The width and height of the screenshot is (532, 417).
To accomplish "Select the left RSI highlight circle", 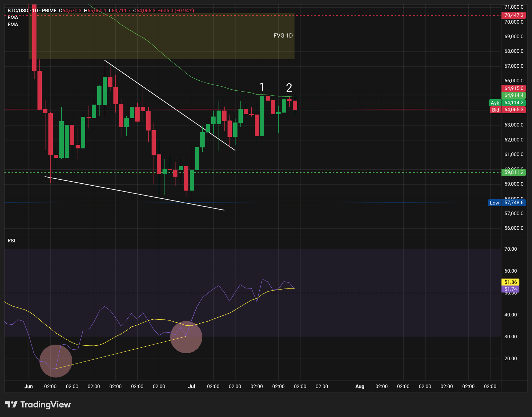I will pyautogui.click(x=56, y=361).
